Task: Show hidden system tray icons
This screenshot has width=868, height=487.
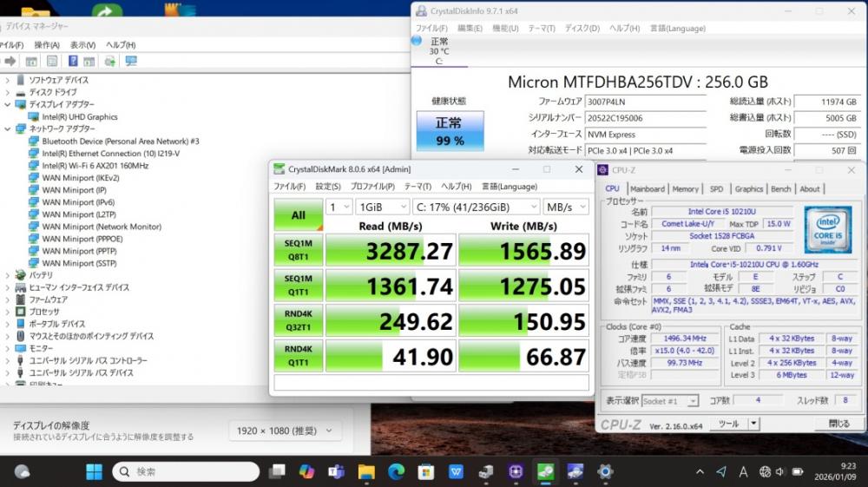Action: 699,471
